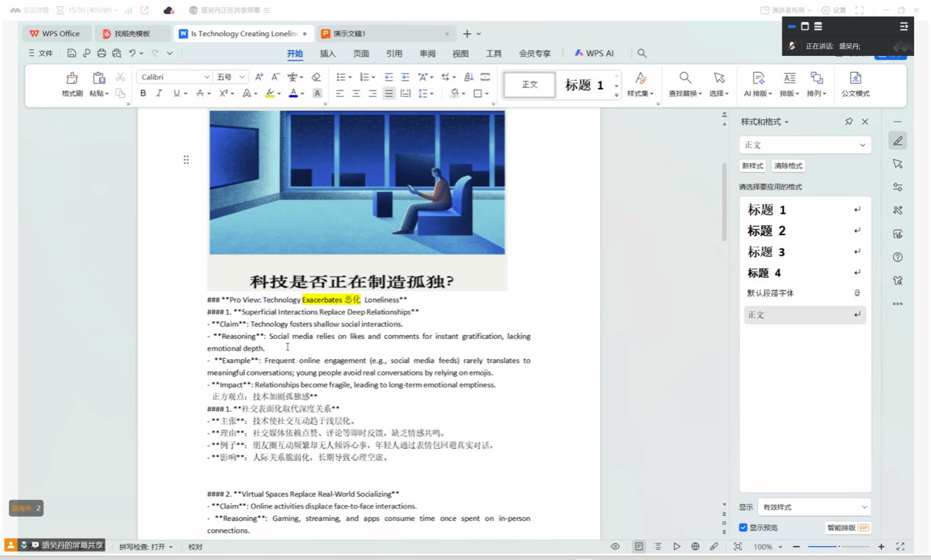The height and width of the screenshot is (560, 931).
Task: Open the 引用 ribbon tab
Action: point(394,54)
